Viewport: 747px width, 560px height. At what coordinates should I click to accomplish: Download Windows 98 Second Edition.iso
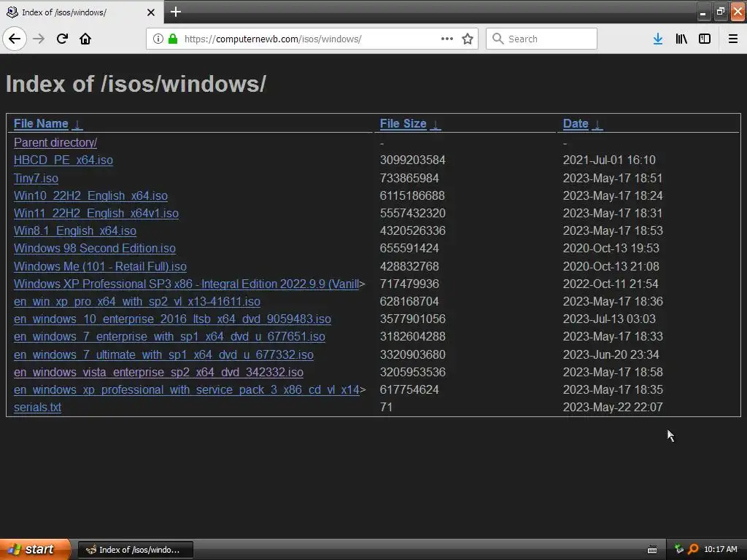pyautogui.click(x=95, y=249)
